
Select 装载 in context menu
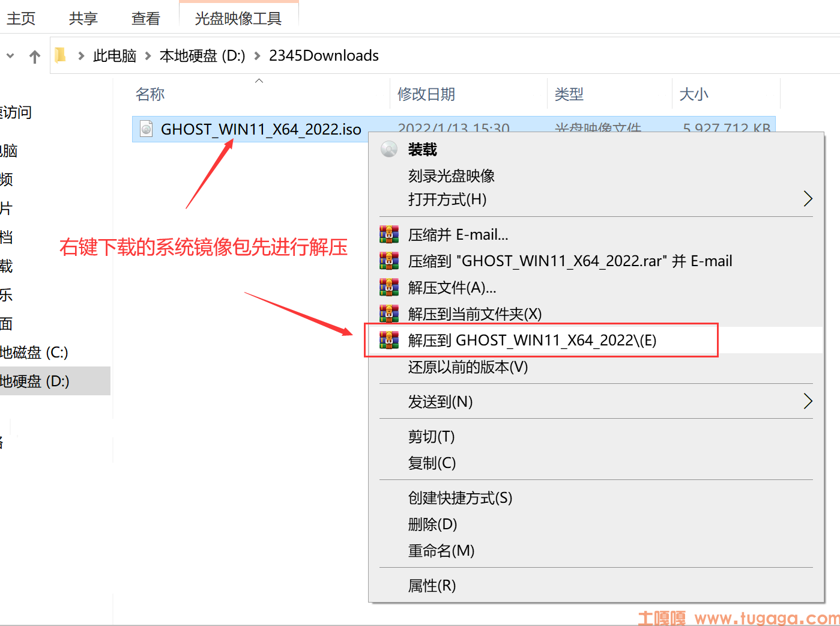423,149
